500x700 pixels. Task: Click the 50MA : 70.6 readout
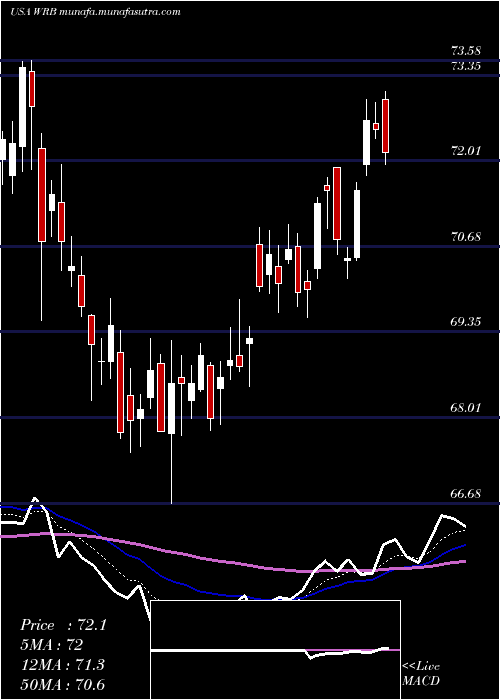[x=62, y=684]
